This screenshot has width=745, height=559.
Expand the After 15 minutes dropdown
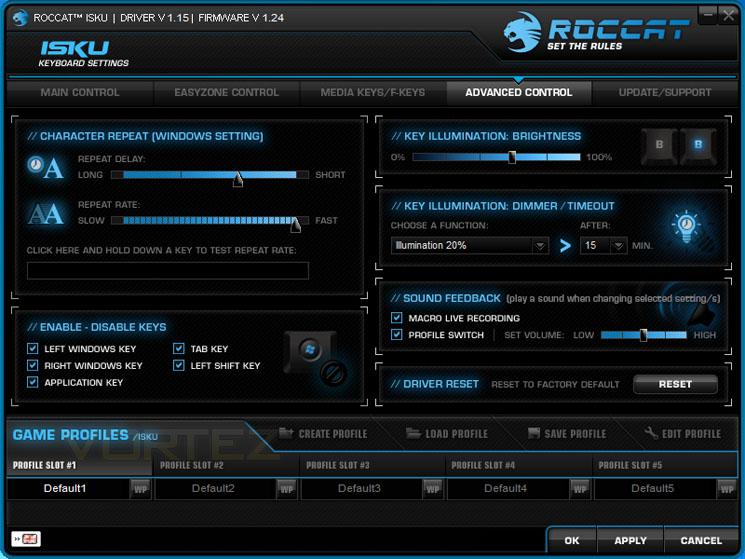(x=603, y=246)
